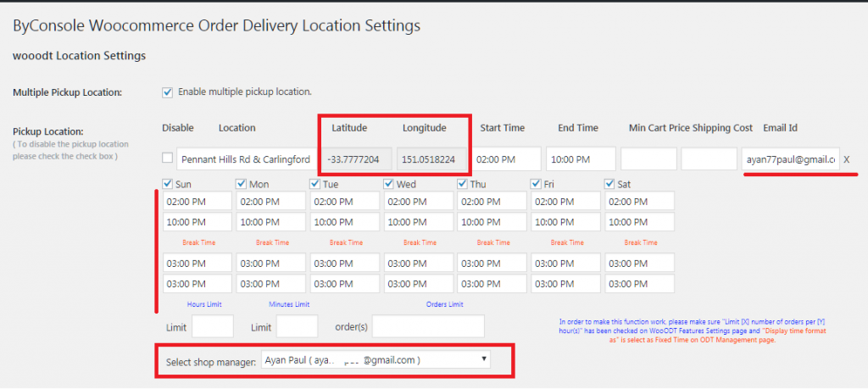Click the Shipping Cost field
The width and height of the screenshot is (868, 389).
709,158
